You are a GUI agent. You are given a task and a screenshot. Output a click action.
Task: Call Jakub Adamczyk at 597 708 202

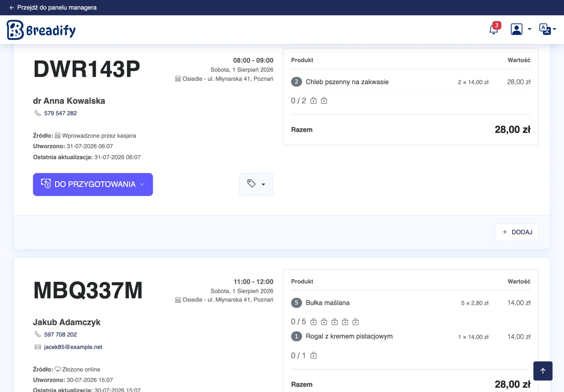pos(60,335)
